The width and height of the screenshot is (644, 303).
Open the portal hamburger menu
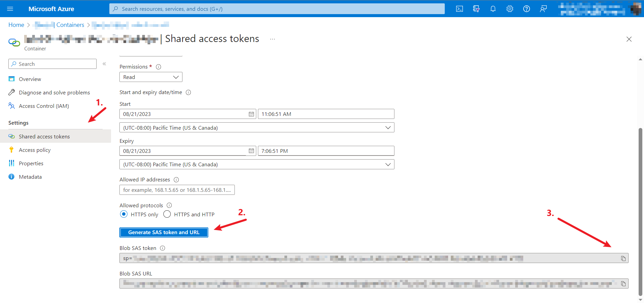[10, 9]
